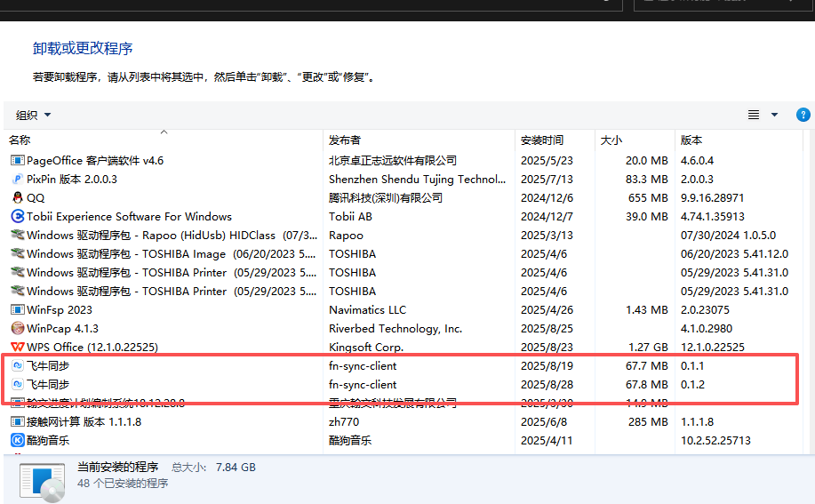Sort by the 大小 column header
Viewport: 815px width, 504px height.
[x=611, y=140]
